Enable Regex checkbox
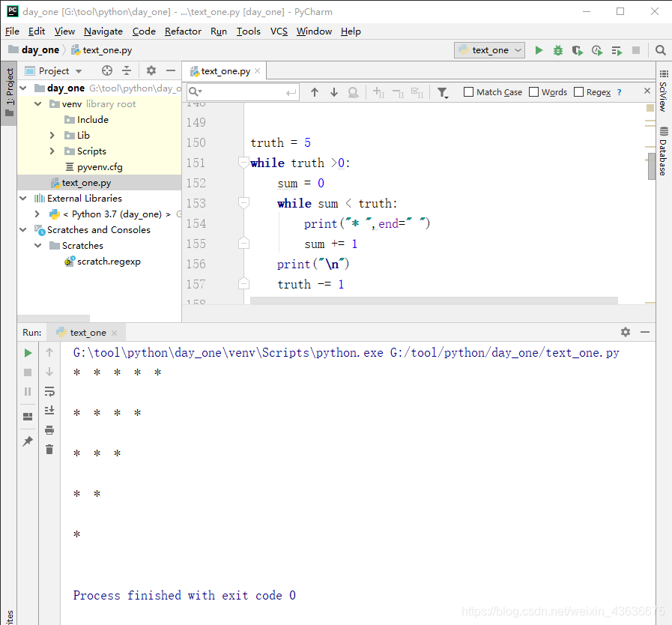672x625 pixels. [x=578, y=92]
